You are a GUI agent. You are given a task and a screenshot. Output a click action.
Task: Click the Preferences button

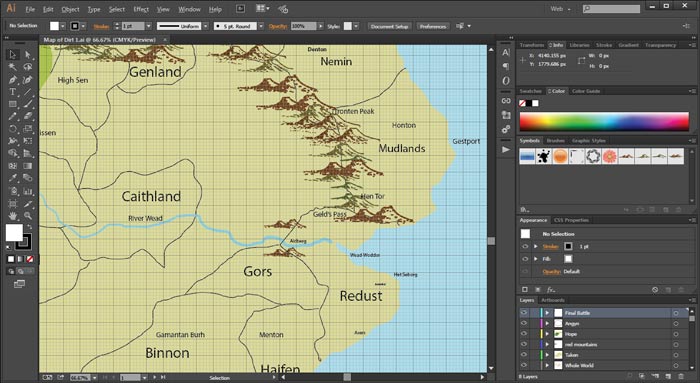pyautogui.click(x=433, y=26)
